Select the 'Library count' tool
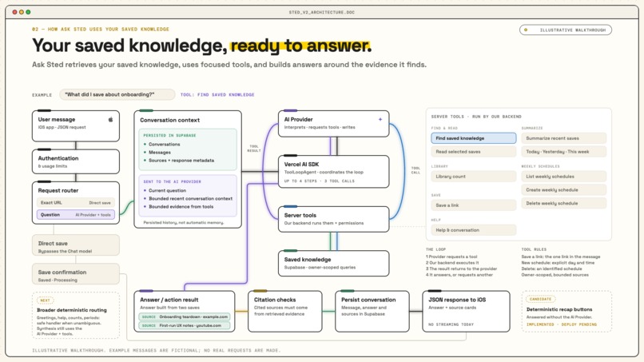Screen dimensions: 644x362 (474, 177)
